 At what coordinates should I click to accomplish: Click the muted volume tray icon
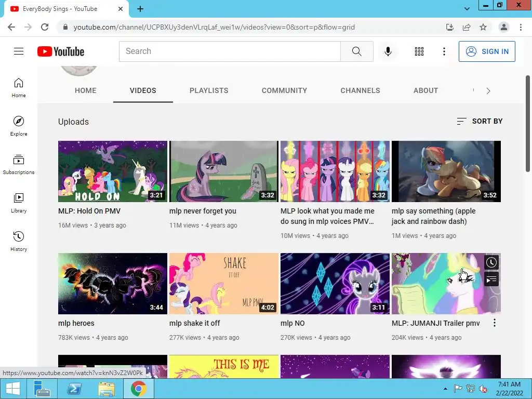(x=483, y=389)
